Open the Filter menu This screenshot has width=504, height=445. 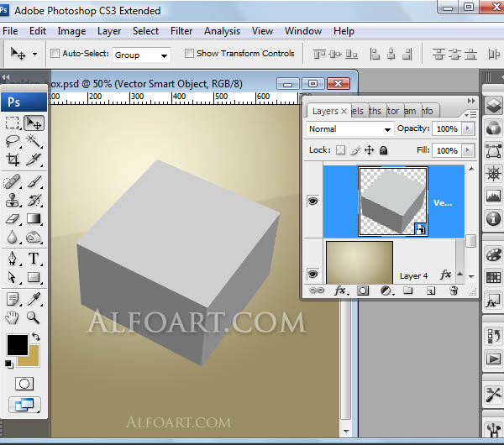[181, 31]
